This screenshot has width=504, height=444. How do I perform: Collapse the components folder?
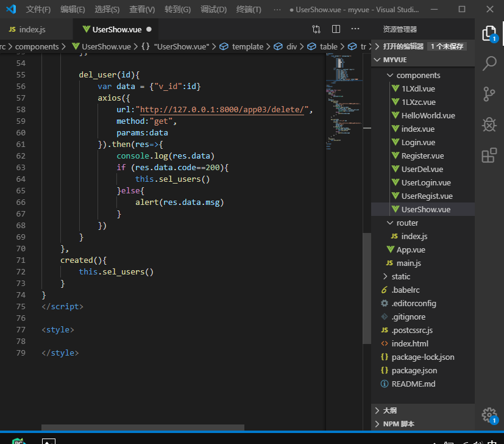coord(418,76)
